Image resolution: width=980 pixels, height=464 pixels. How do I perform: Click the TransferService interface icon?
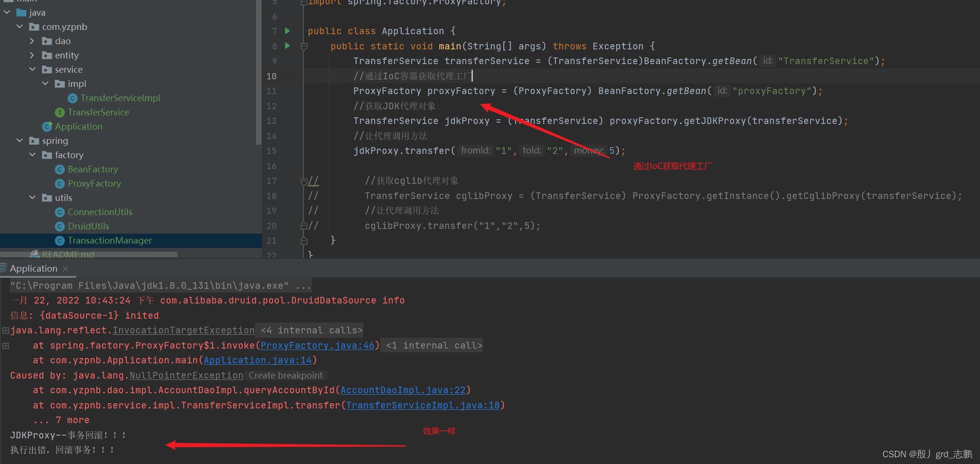60,112
